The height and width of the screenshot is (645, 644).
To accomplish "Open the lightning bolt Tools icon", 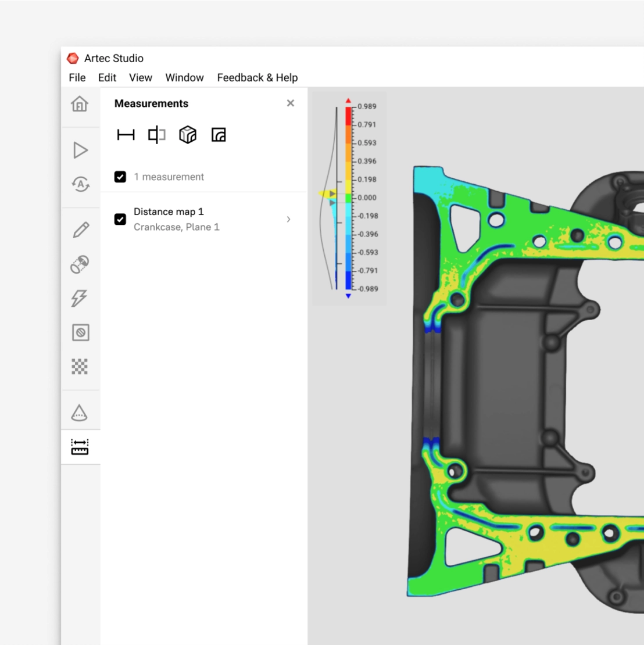I will pyautogui.click(x=80, y=298).
